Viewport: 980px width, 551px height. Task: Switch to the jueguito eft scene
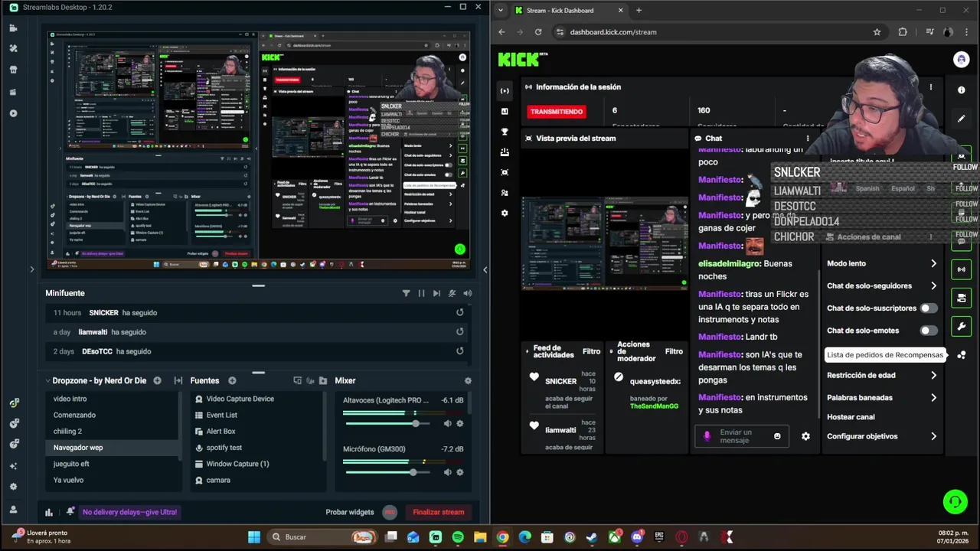(x=113, y=464)
